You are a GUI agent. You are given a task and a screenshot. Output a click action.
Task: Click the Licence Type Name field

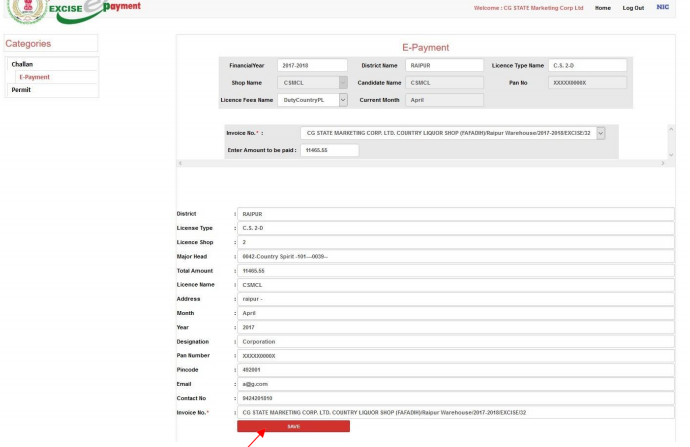point(588,66)
